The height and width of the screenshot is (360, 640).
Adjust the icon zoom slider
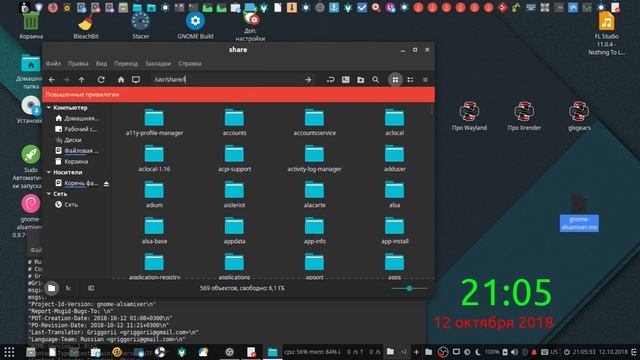tap(409, 289)
